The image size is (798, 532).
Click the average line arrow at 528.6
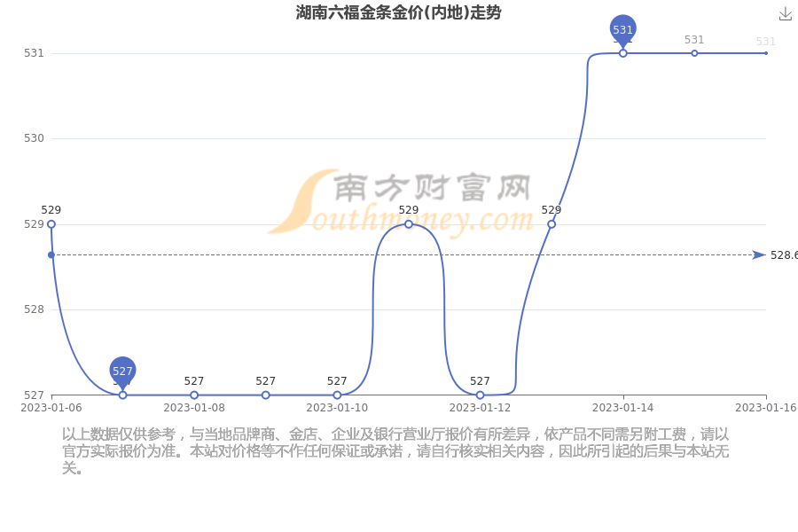pyautogui.click(x=759, y=254)
